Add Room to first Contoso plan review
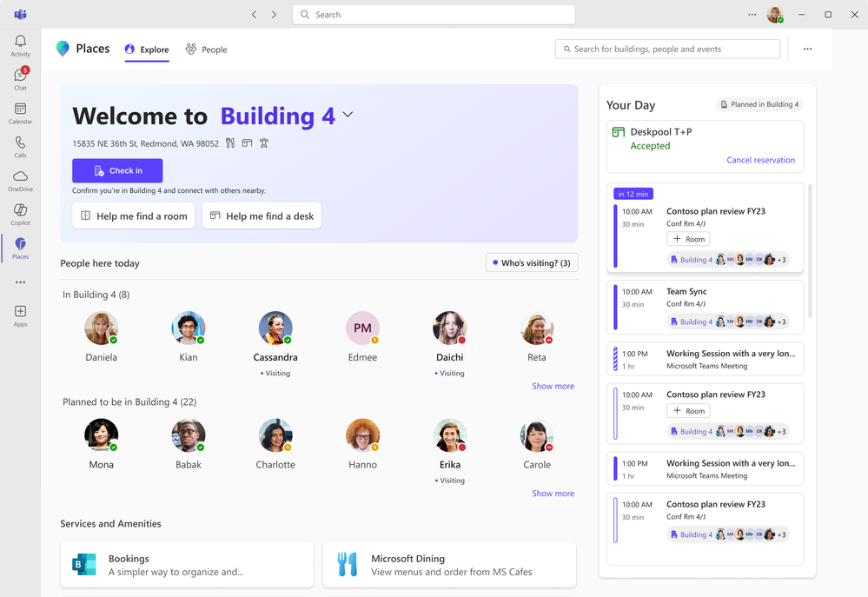 tap(688, 239)
